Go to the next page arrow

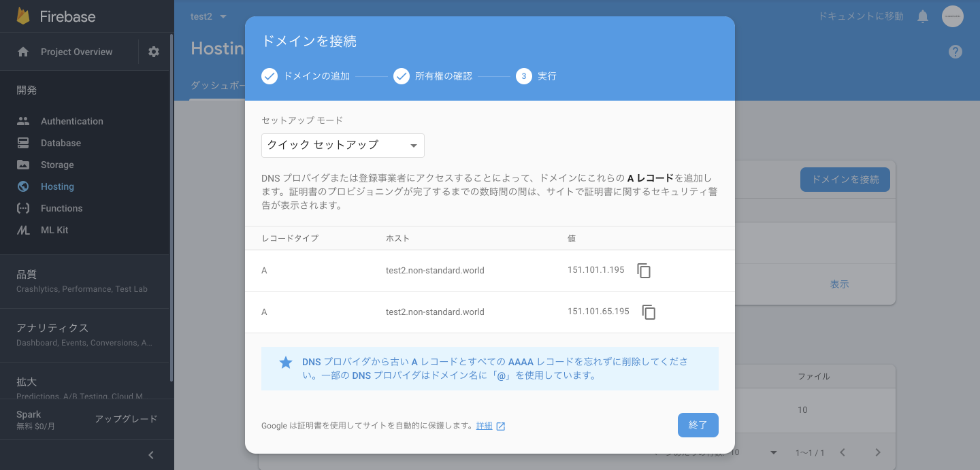coord(878,452)
